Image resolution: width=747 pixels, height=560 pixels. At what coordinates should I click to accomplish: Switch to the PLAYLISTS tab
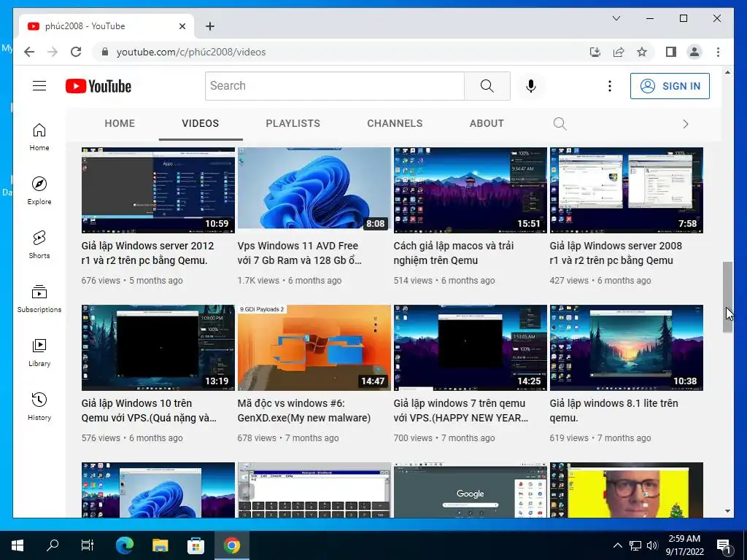(293, 123)
